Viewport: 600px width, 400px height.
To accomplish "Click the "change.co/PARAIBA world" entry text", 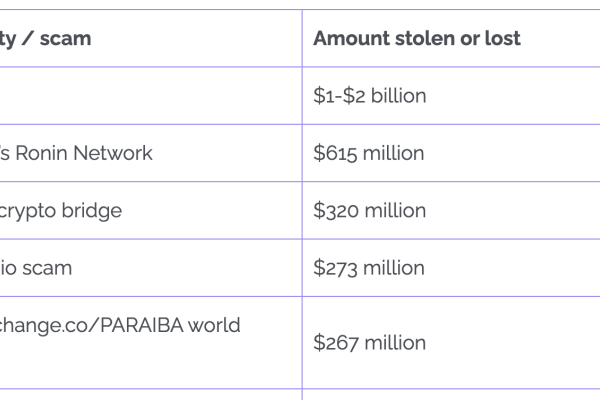I will coord(120,325).
